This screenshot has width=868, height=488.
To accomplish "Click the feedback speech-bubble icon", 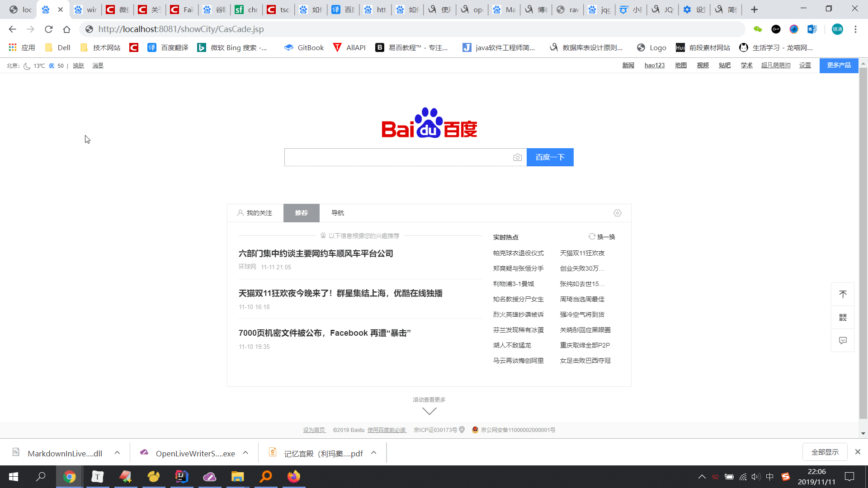I will pos(843,340).
